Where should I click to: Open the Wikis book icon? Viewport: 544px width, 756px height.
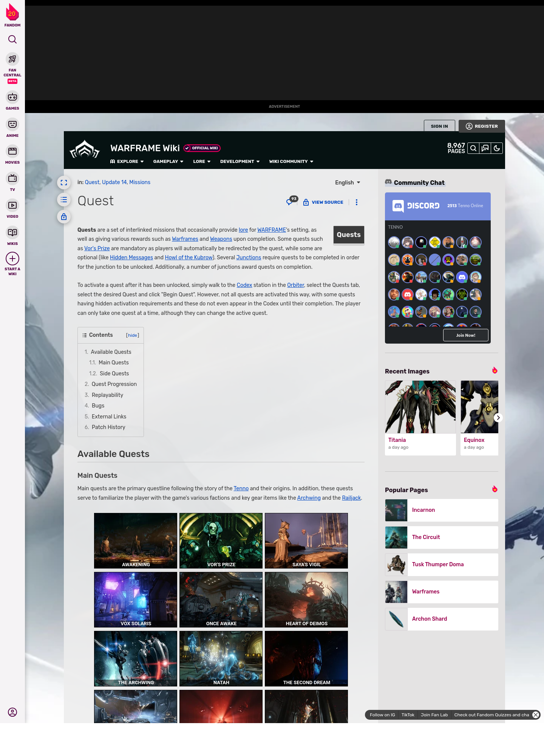coord(12,232)
